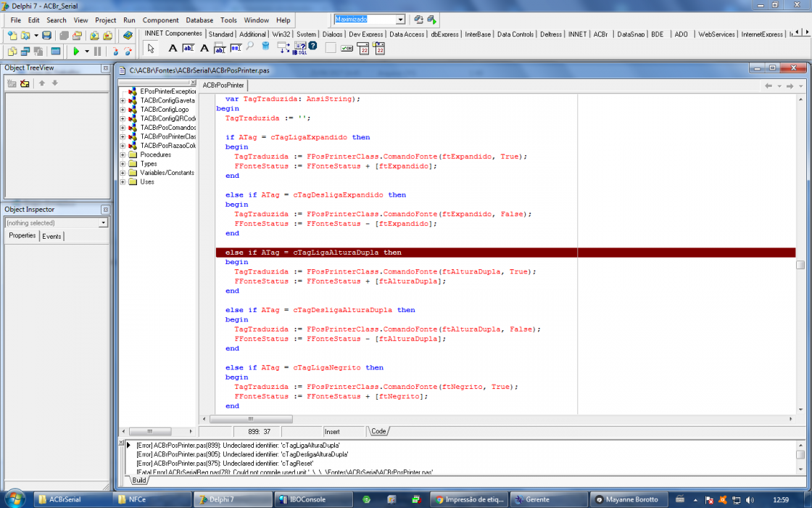Click the New Items toolbar icon

pos(12,36)
